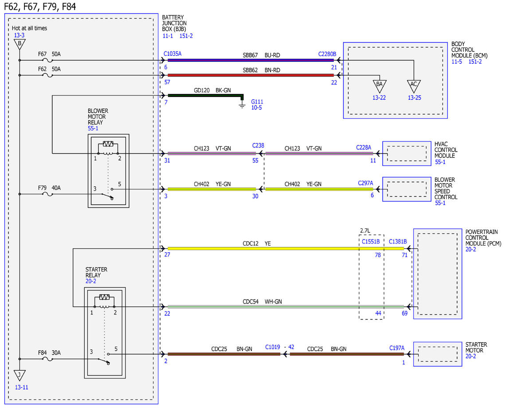Follow the 13-25 page reference link
The width and height of the screenshot is (532, 411).
[414, 98]
